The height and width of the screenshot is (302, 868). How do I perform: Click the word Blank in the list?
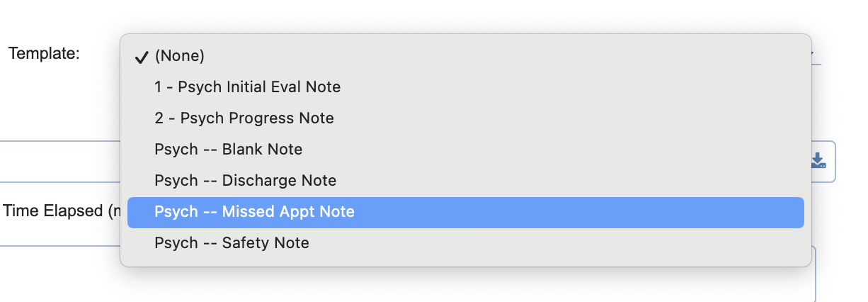coord(242,150)
